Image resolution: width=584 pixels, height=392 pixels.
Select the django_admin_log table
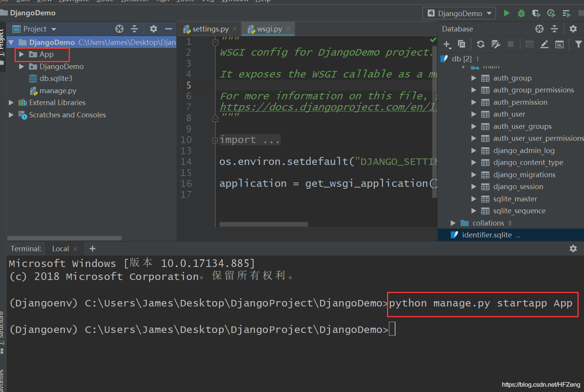click(x=524, y=151)
